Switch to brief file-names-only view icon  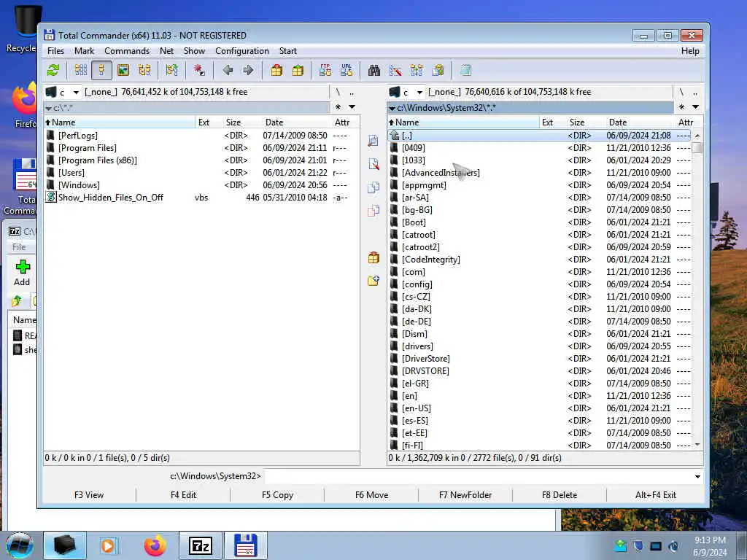pyautogui.click(x=81, y=71)
